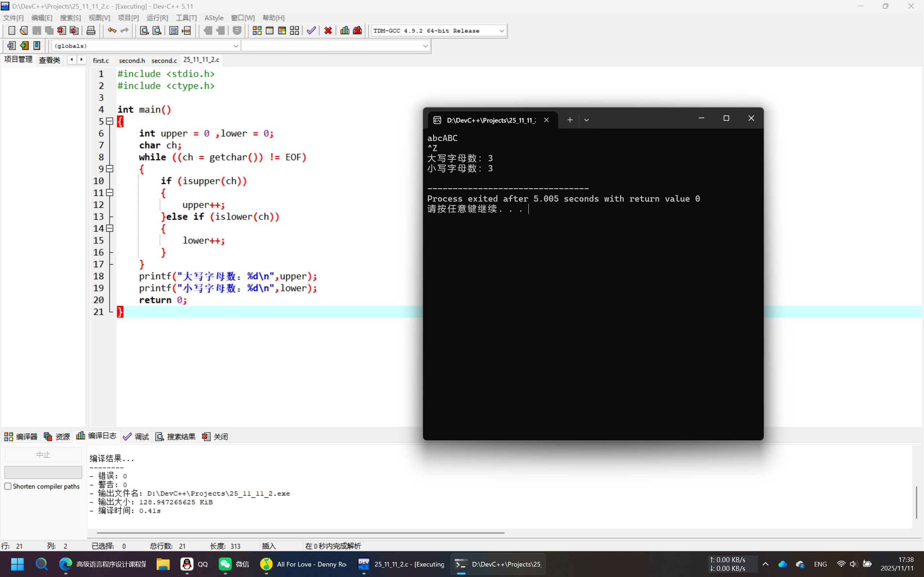Open the console's new-tab chevron dropdown
This screenshot has height=577, width=924.
tap(586, 120)
